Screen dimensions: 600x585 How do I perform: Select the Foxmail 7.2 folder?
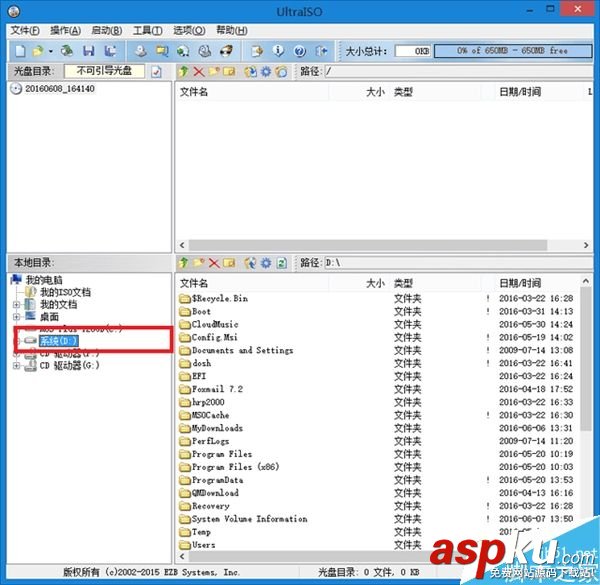pos(217,389)
